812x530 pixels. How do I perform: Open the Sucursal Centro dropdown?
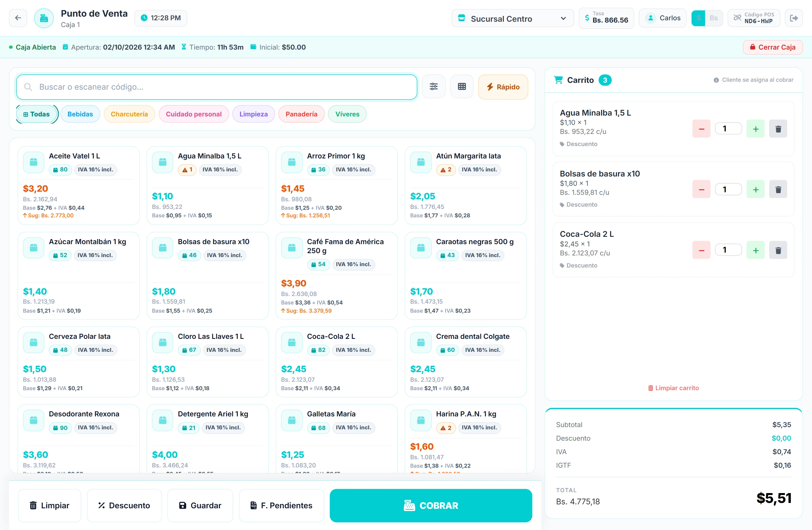click(513, 18)
